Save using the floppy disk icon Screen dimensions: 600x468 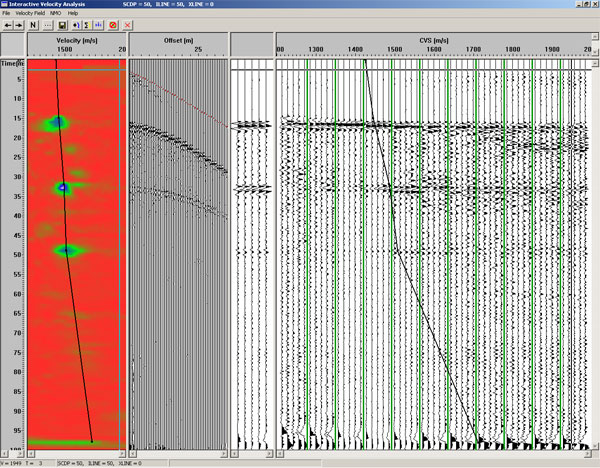point(64,23)
